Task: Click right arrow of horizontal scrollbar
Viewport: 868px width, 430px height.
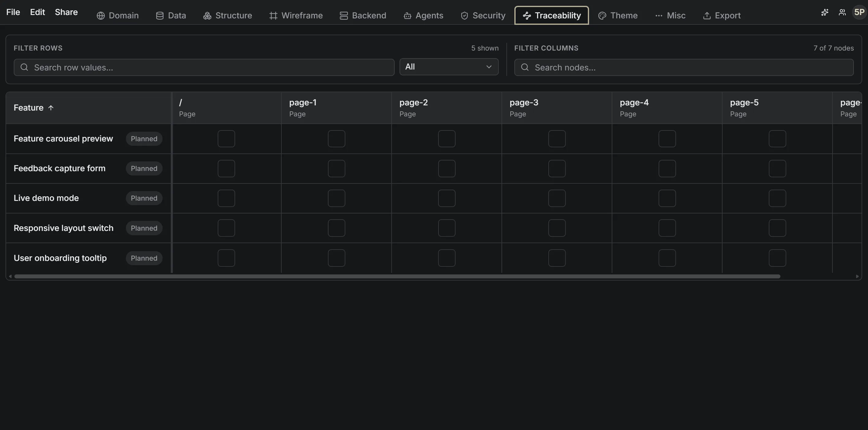Action: pyautogui.click(x=857, y=277)
